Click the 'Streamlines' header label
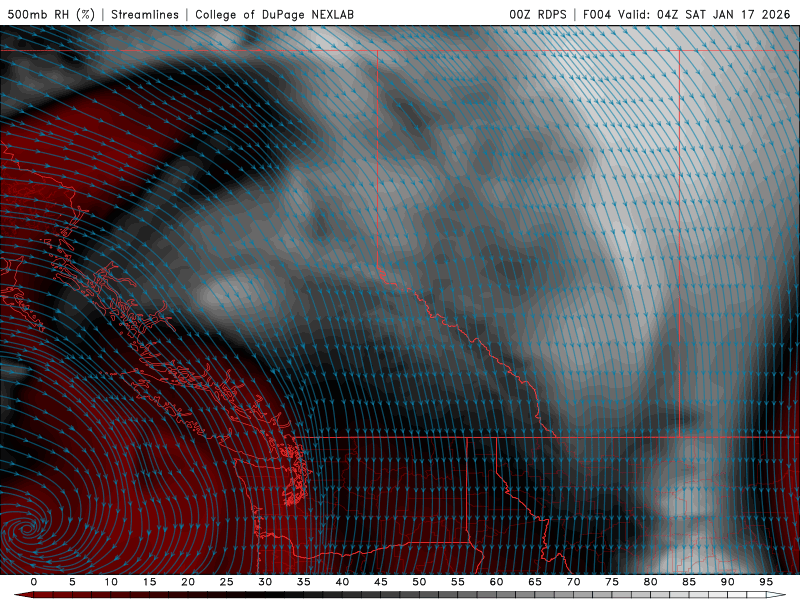 tap(145, 14)
